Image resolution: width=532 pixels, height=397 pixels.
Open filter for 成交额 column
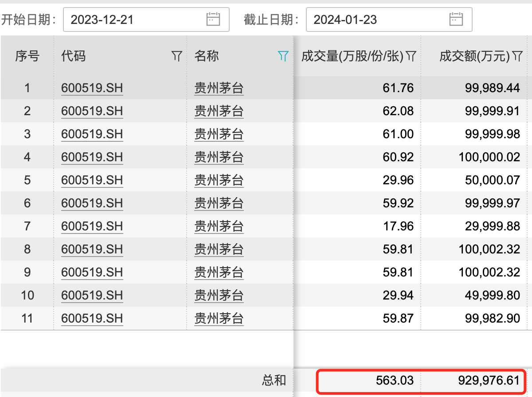[517, 56]
